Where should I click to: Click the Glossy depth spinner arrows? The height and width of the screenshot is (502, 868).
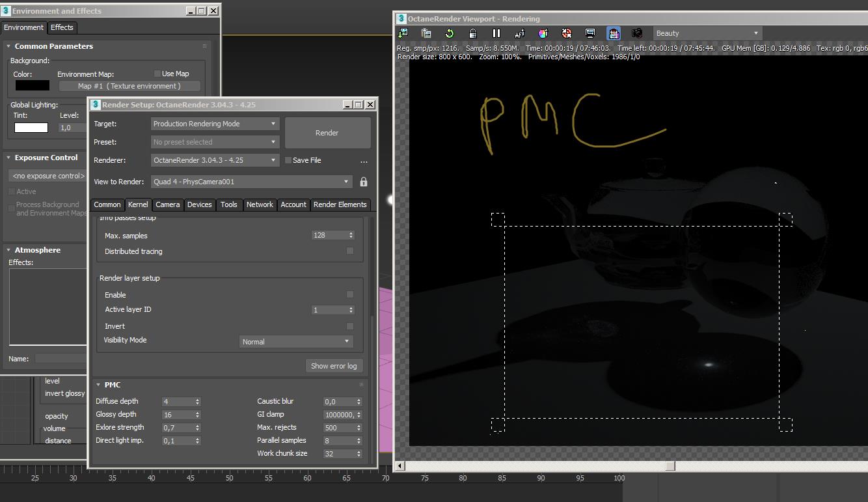197,415
